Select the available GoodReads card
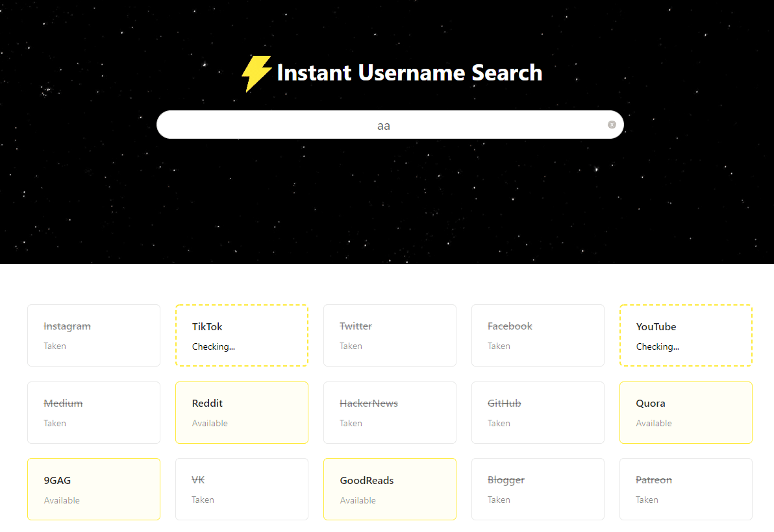Image resolution: width=774 pixels, height=532 pixels. point(390,489)
